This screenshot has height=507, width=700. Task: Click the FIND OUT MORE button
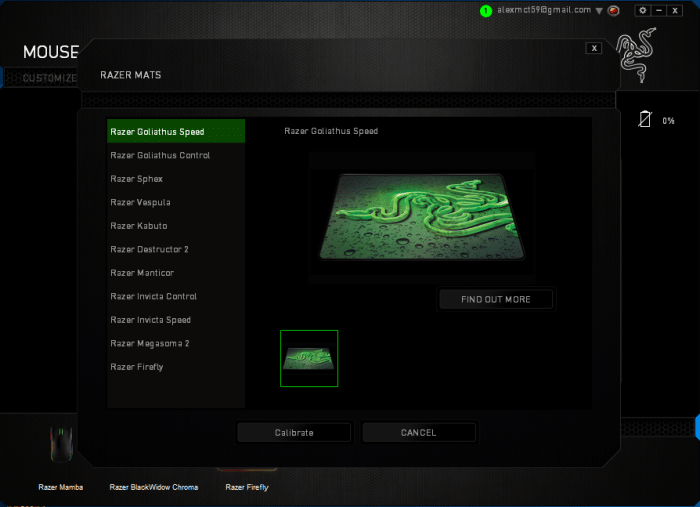coord(496,299)
